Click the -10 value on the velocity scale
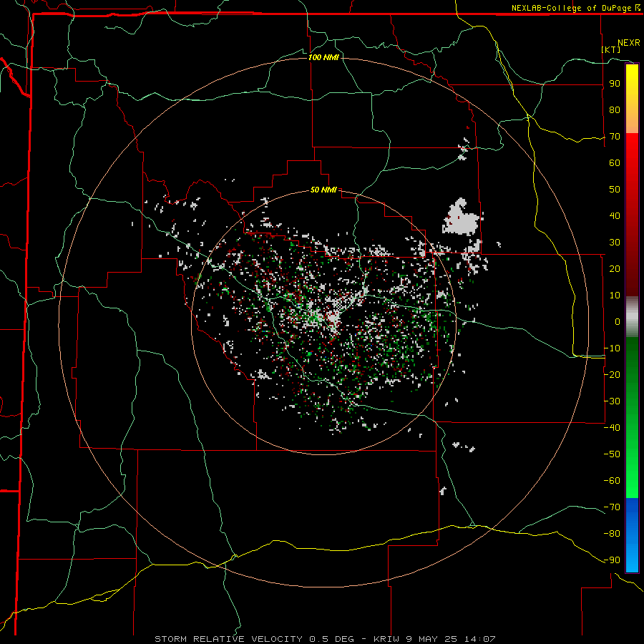The image size is (644, 644). click(612, 348)
